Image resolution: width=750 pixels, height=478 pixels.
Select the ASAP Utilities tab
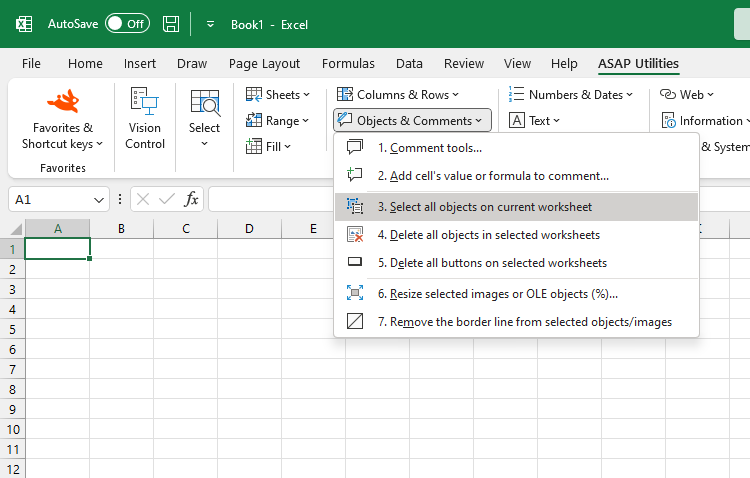638,64
